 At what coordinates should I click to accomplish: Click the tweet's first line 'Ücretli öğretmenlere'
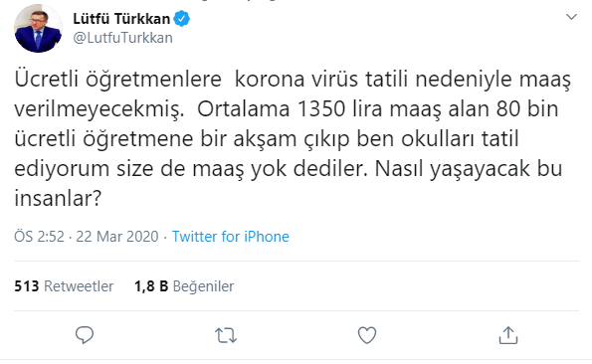pos(117,80)
